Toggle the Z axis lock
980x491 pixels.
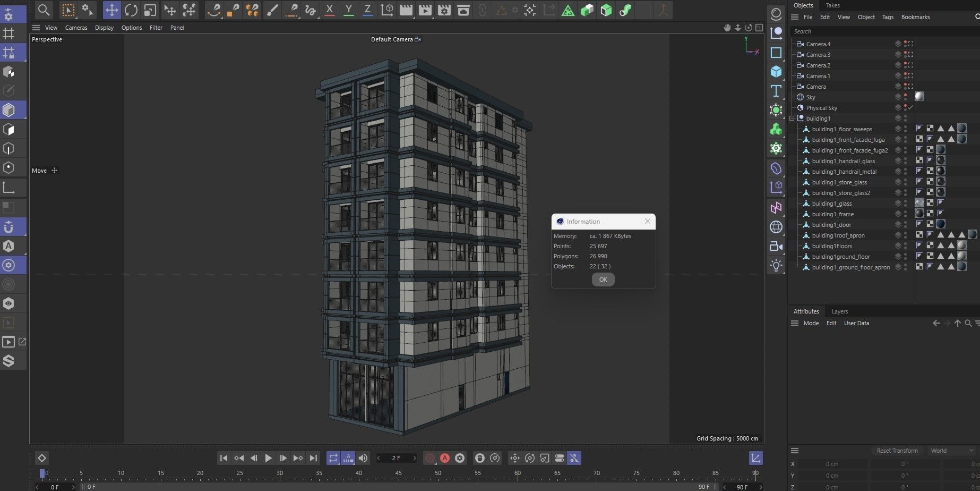[367, 10]
